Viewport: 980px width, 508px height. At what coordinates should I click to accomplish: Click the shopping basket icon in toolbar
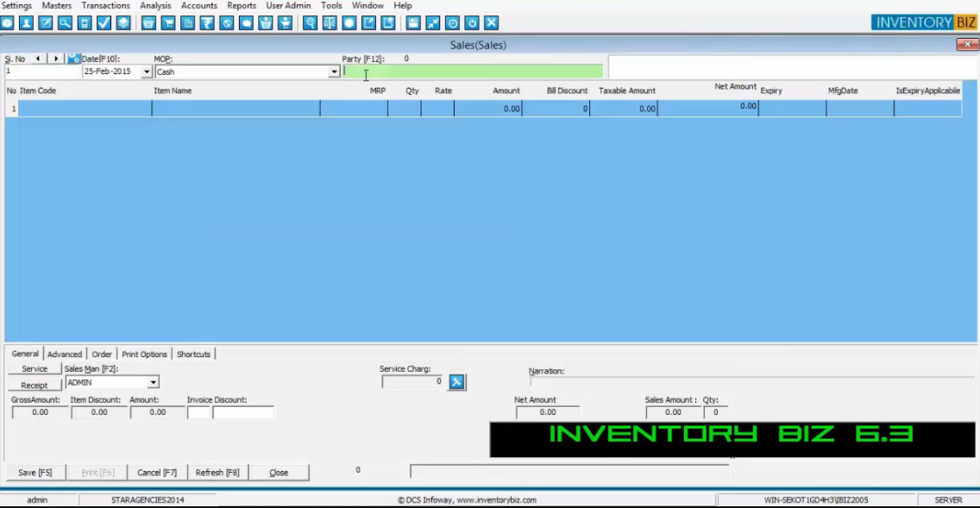coord(148,23)
